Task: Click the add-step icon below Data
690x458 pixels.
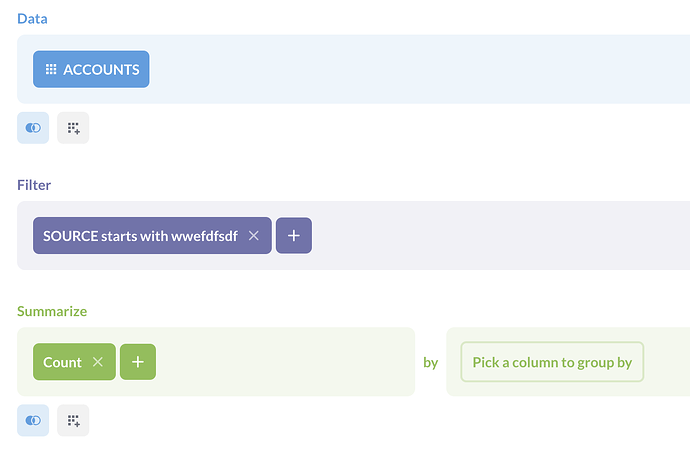Action: tap(73, 128)
